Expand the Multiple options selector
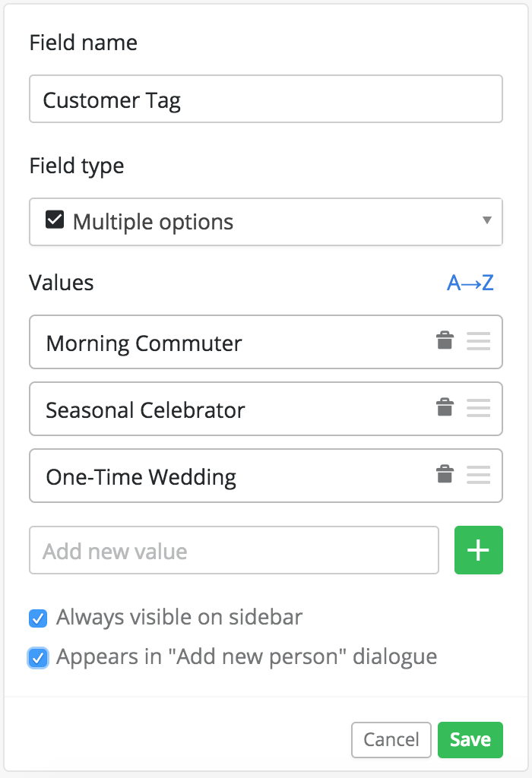Image resolution: width=532 pixels, height=778 pixels. (x=266, y=222)
